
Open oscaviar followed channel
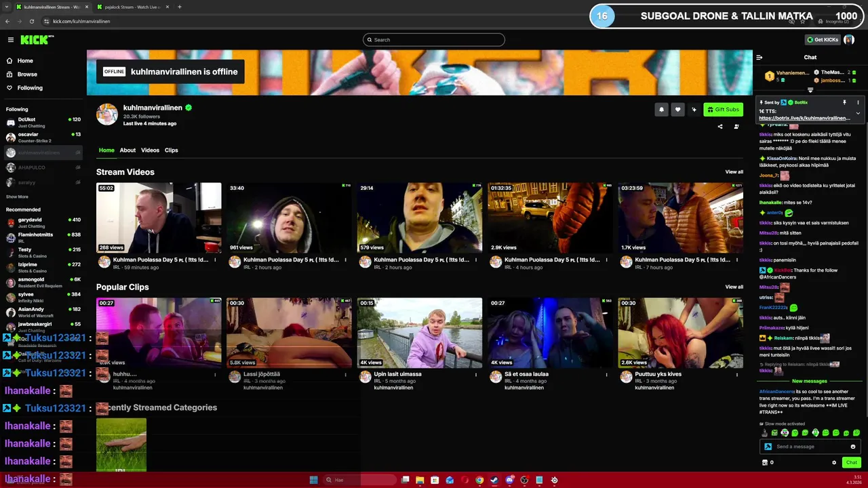[x=43, y=138]
